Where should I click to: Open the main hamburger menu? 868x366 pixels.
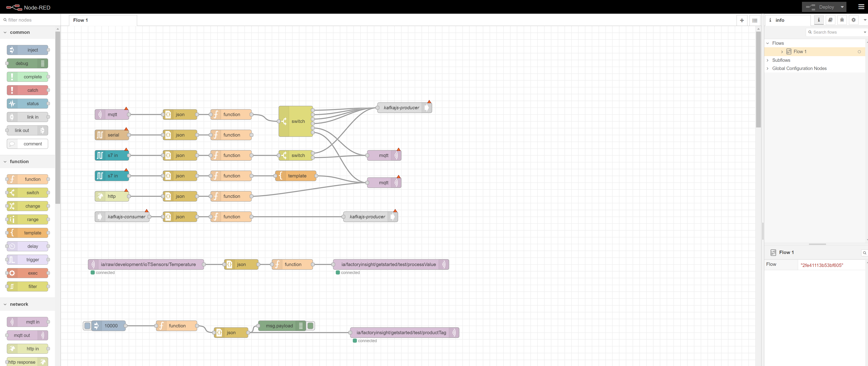coord(861,7)
